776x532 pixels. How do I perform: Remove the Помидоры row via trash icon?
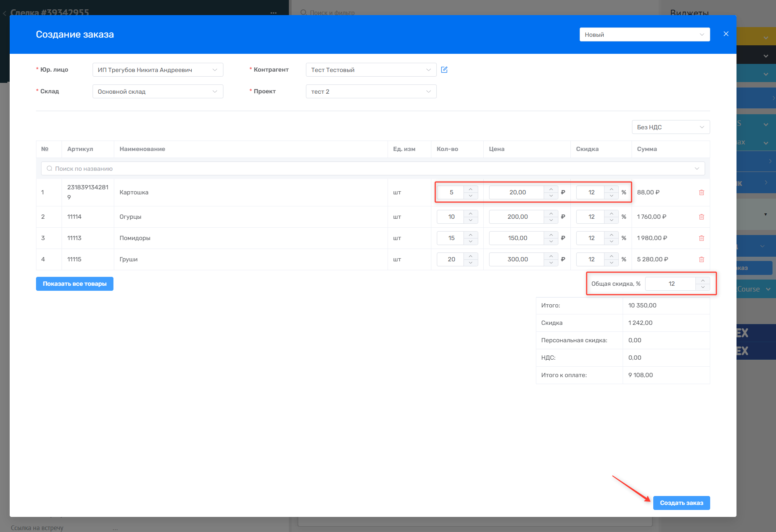click(701, 238)
